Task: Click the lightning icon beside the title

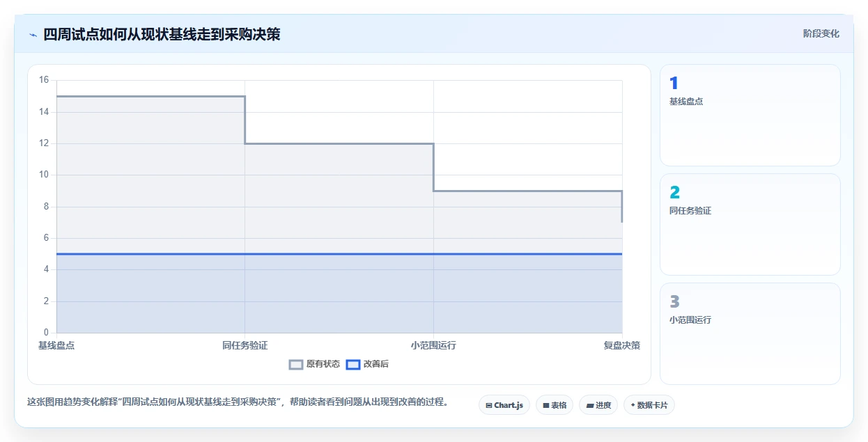Action: pos(33,35)
